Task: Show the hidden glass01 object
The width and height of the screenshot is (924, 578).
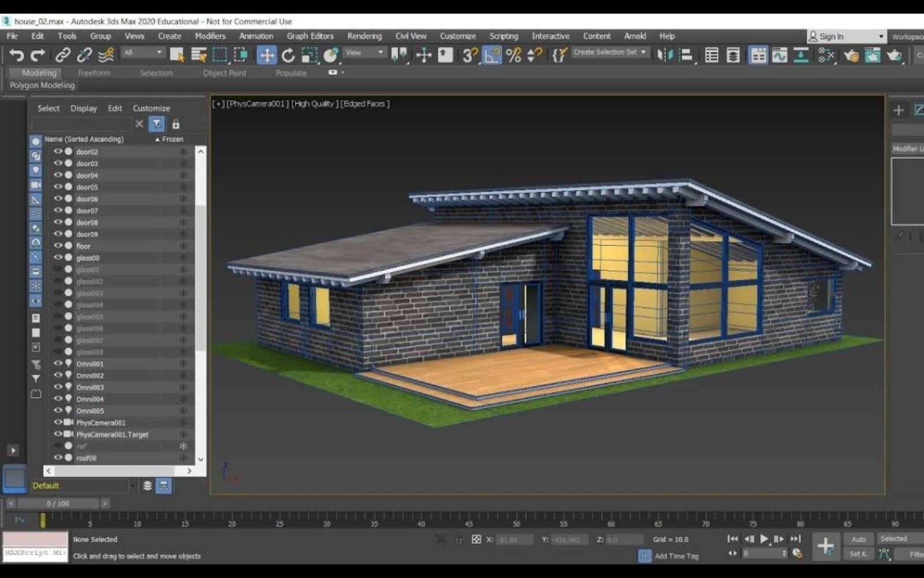Action: pos(58,270)
